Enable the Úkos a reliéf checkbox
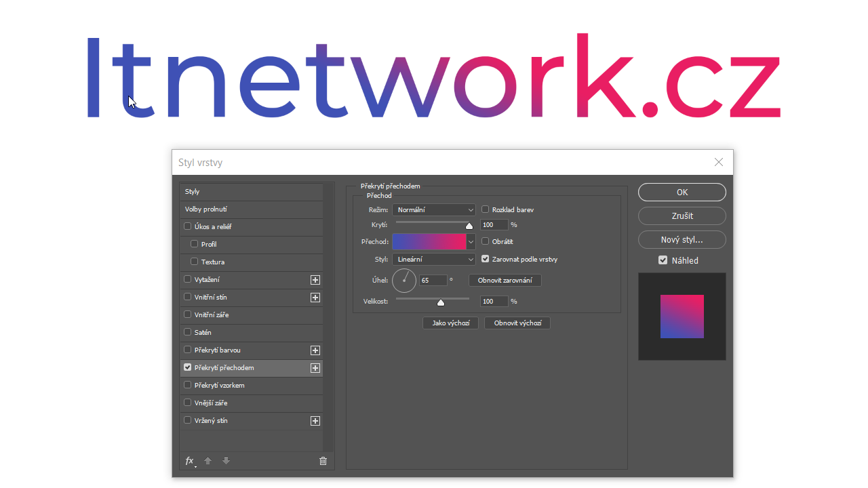Image resolution: width=868 pixels, height=488 pixels. click(x=188, y=226)
